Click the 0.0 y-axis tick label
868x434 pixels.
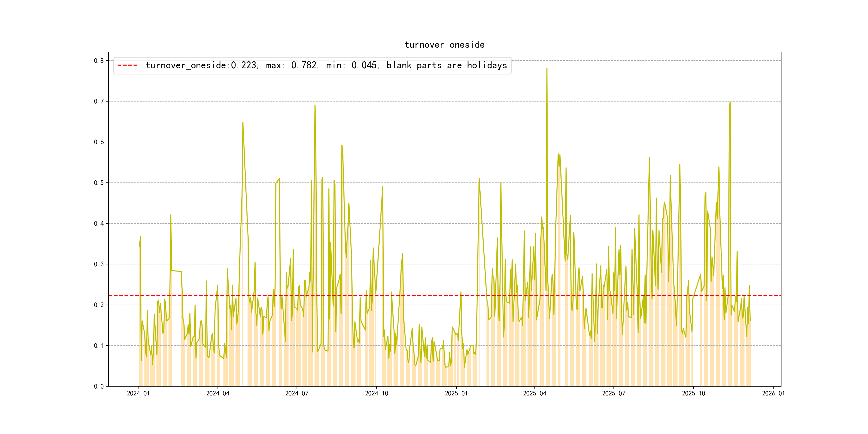click(99, 387)
